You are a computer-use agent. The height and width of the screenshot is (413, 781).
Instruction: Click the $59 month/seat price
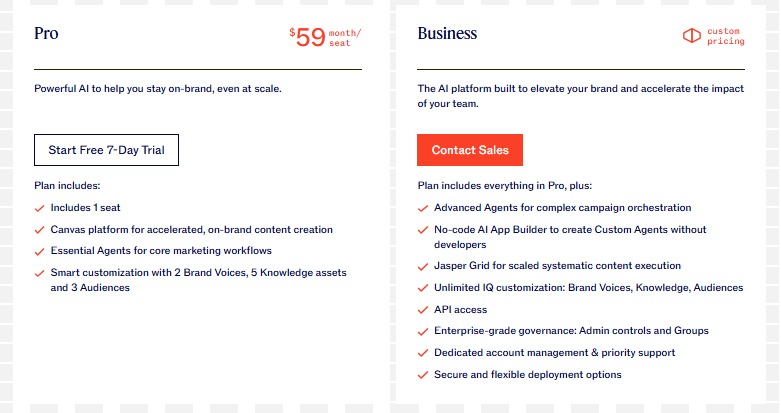[x=325, y=37]
